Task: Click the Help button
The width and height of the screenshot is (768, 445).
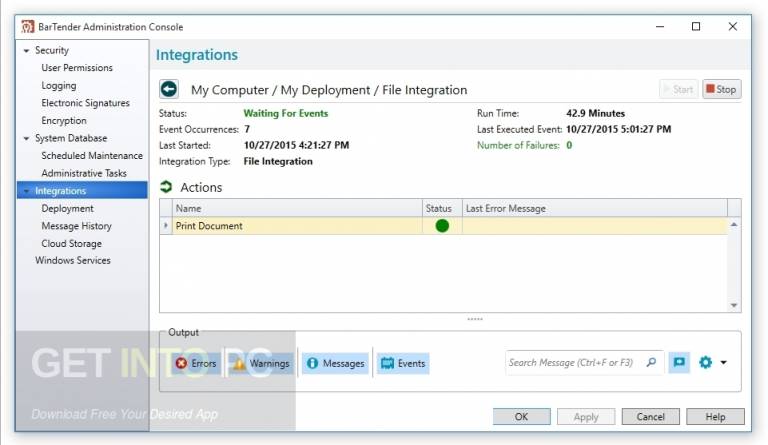Action: (x=715, y=417)
